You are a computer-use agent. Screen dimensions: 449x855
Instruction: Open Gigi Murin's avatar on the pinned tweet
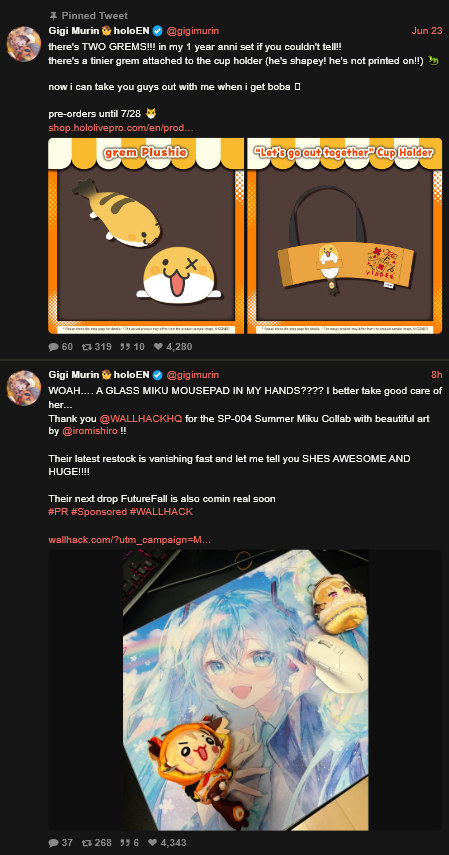pos(24,44)
